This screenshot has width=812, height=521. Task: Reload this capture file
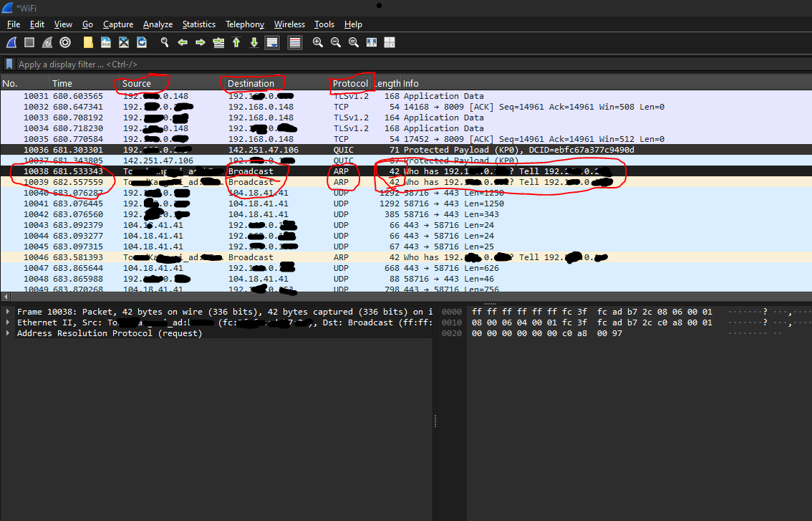(x=142, y=42)
